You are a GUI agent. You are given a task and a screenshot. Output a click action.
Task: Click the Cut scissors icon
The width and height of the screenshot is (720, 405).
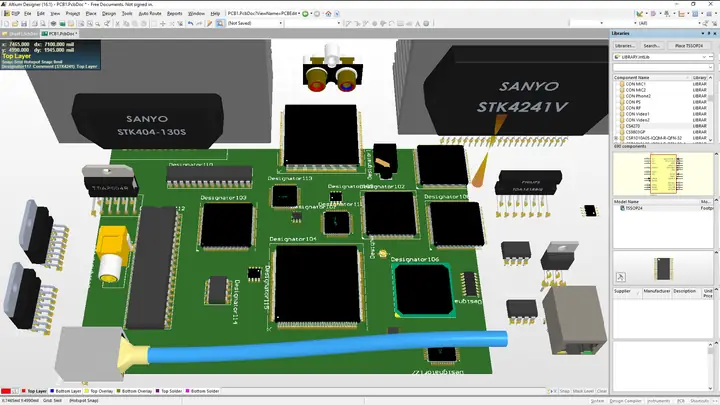click(x=118, y=23)
